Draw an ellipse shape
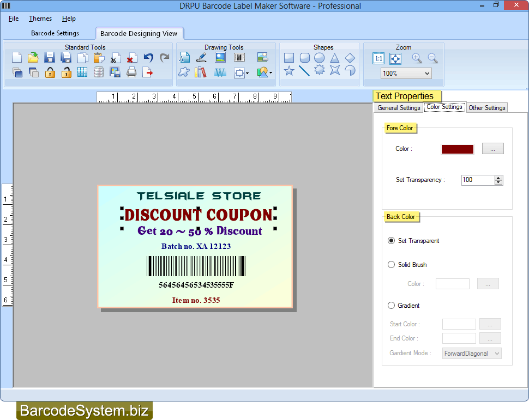Image resolution: width=529 pixels, height=420 pixels. pyautogui.click(x=319, y=58)
